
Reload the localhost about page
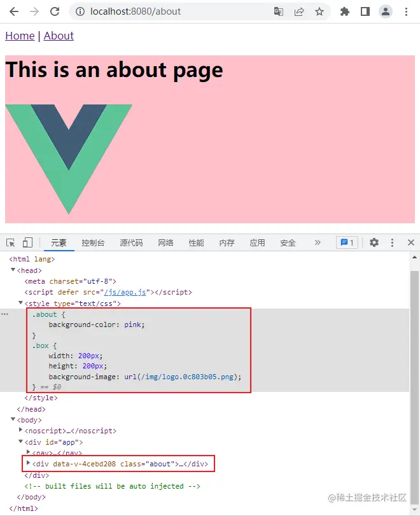tap(55, 12)
